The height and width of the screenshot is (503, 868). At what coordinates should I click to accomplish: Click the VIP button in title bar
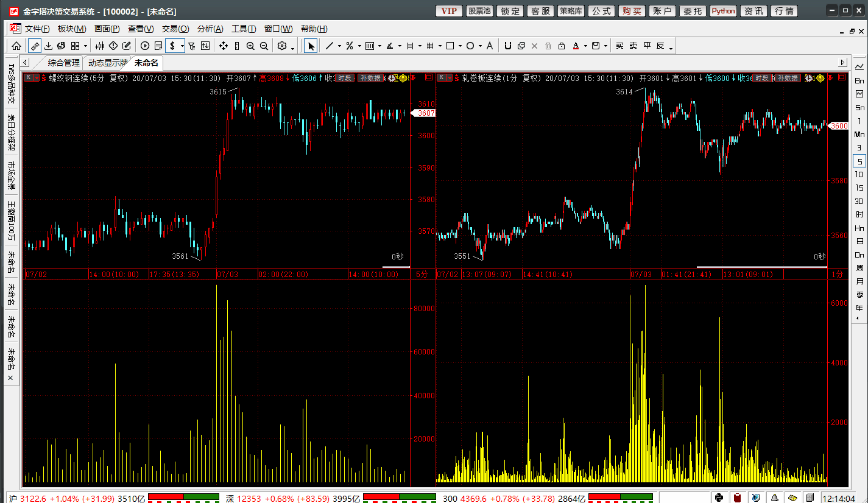pos(448,11)
